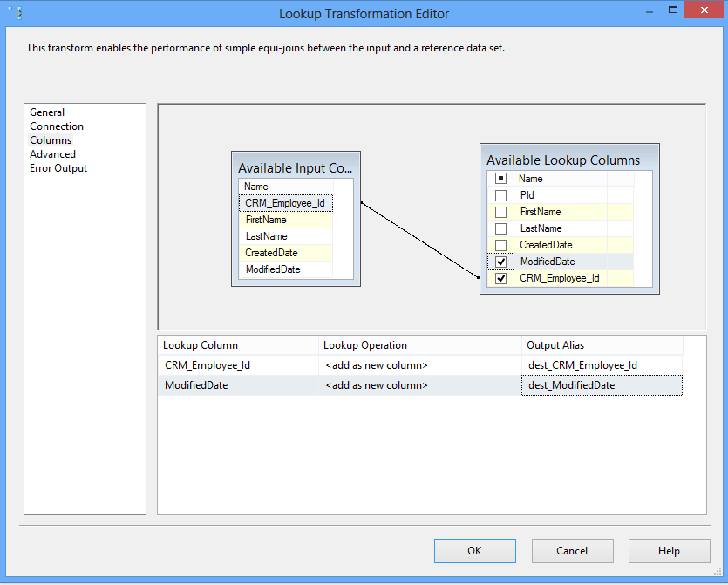
Task: Open the Error Output page
Action: (58, 168)
